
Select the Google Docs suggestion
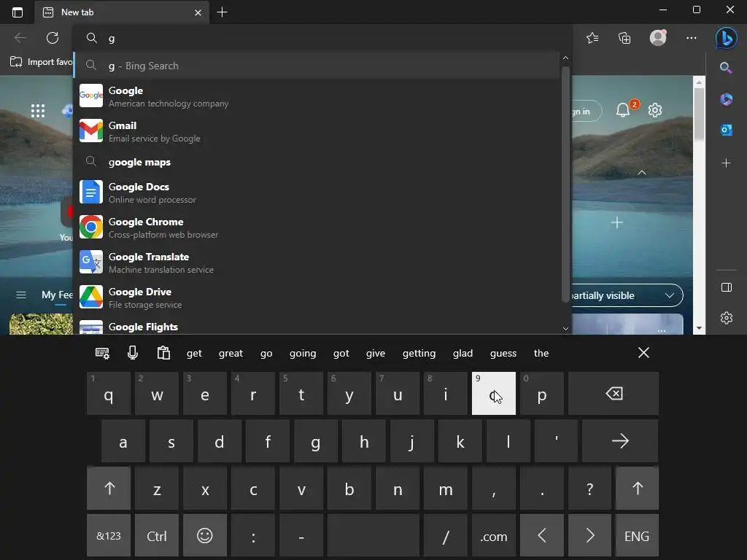pyautogui.click(x=317, y=192)
